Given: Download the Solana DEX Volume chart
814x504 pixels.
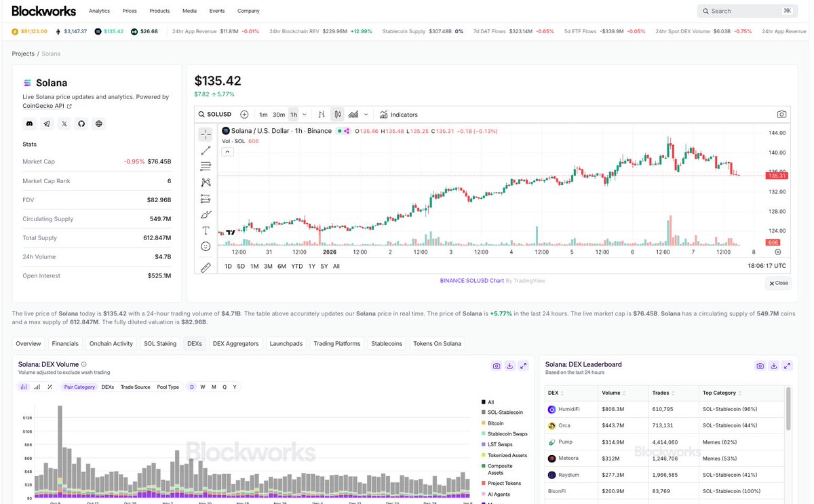Looking at the screenshot, I should point(509,366).
